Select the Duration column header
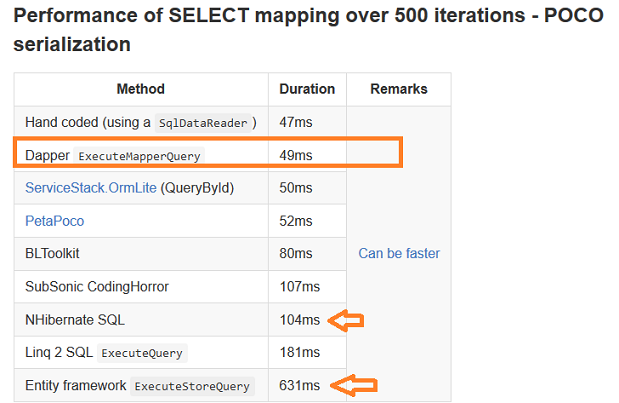The width and height of the screenshot is (619, 403). tap(307, 89)
